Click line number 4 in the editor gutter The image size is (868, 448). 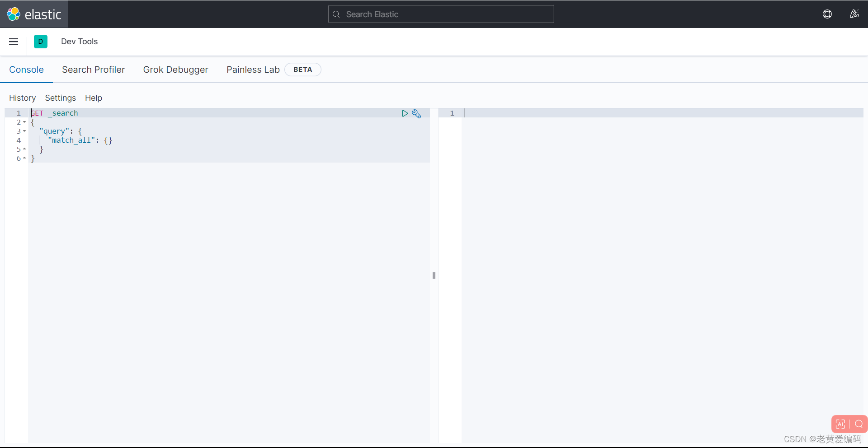coord(19,140)
